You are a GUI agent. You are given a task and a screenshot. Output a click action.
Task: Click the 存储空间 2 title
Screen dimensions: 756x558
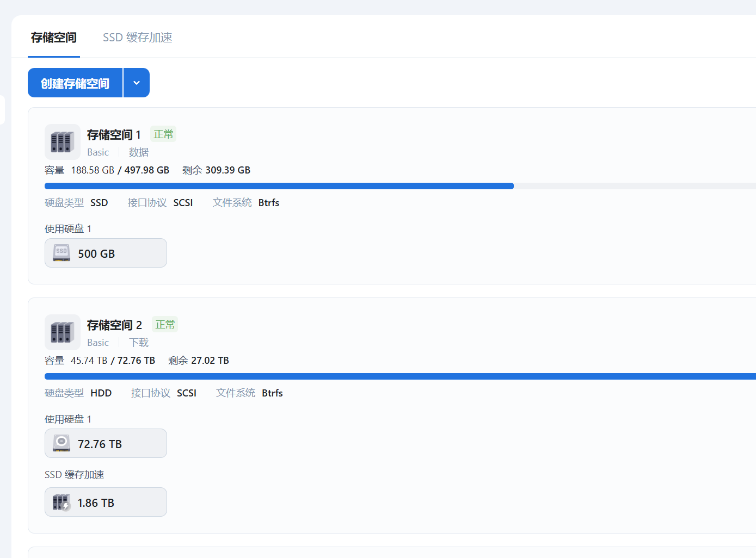(x=114, y=325)
